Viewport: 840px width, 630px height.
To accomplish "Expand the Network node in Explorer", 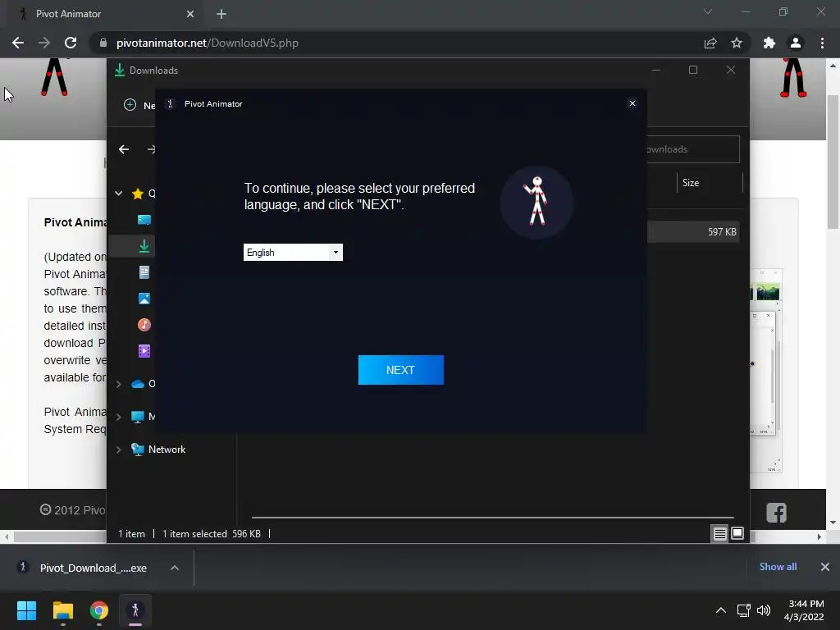I will 118,450.
